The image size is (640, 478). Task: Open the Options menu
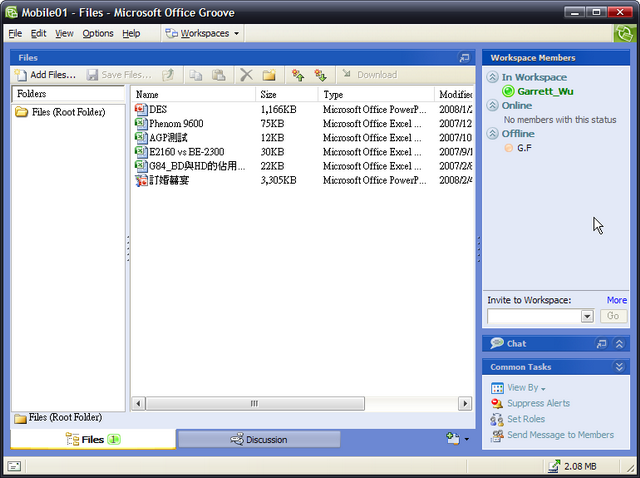click(98, 33)
